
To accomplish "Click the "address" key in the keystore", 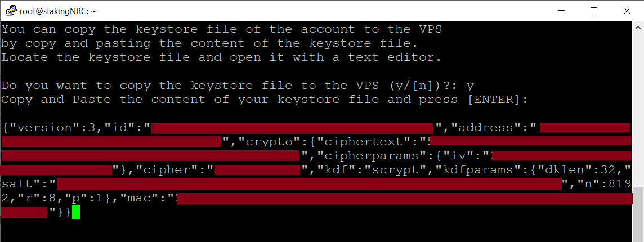I will pos(487,128).
